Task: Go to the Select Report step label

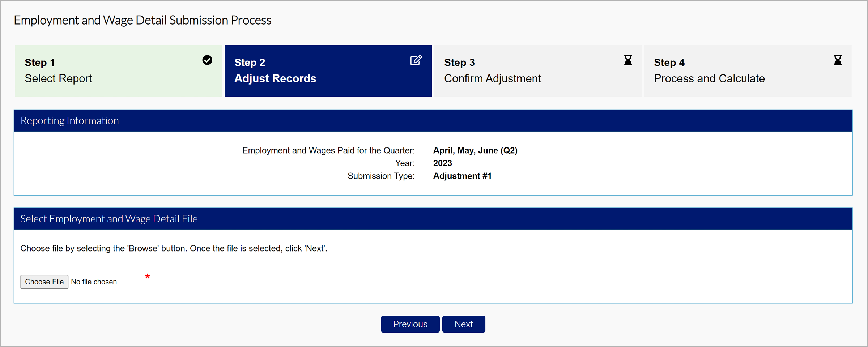Action: pos(58,78)
